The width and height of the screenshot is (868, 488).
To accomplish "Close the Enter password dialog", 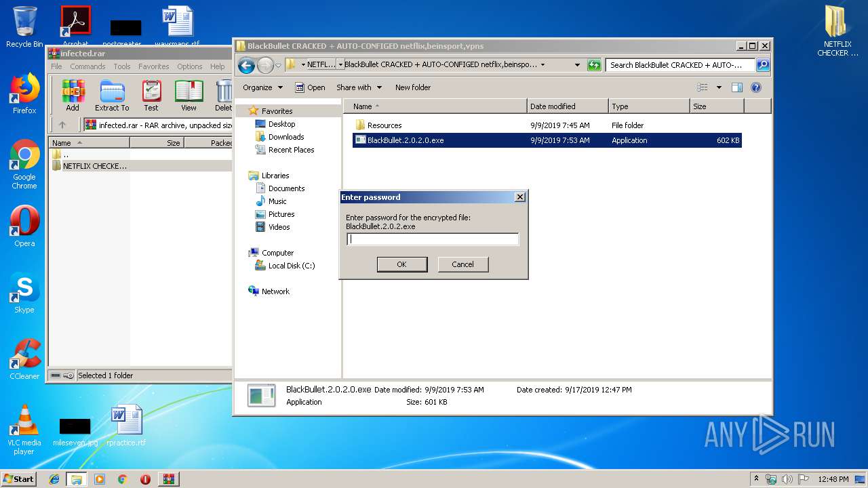I will pos(520,197).
